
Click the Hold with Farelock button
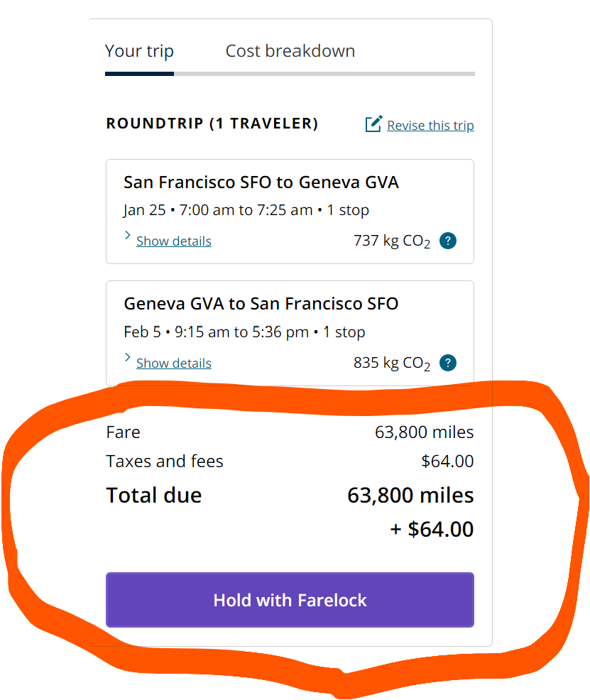[x=290, y=600]
